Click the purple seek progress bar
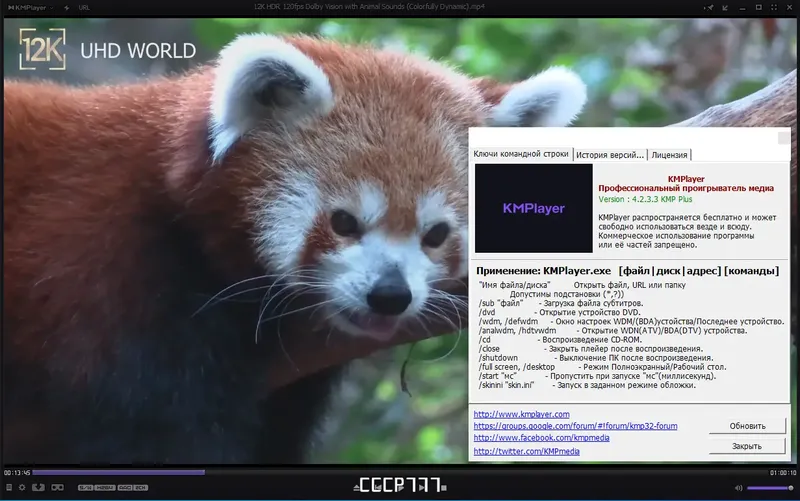 point(118,472)
